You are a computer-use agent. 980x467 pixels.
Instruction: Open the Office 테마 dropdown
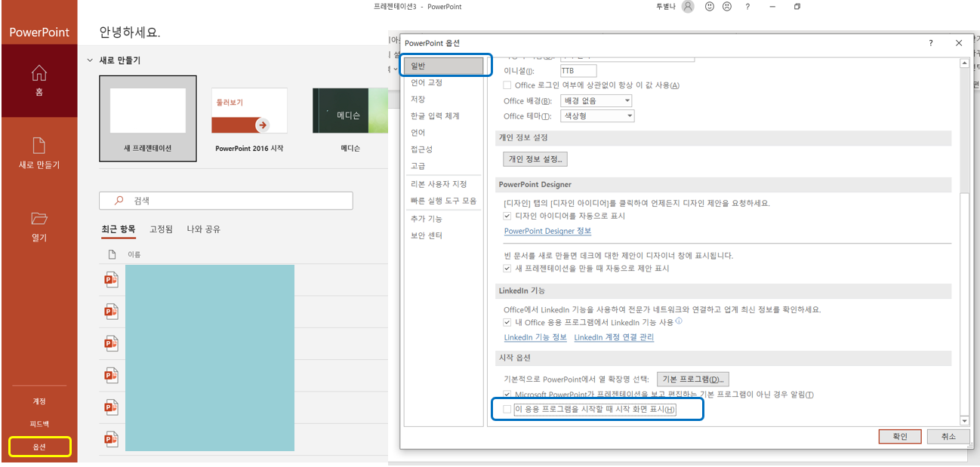click(x=597, y=115)
